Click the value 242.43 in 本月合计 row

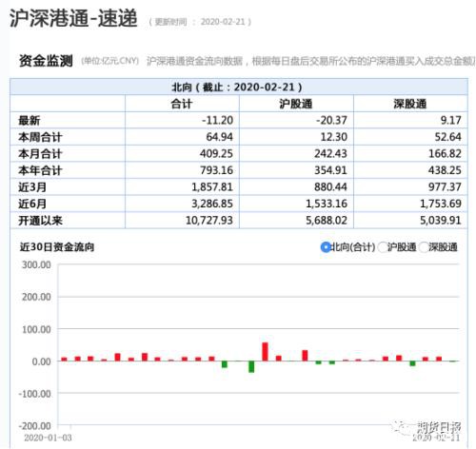(330, 154)
